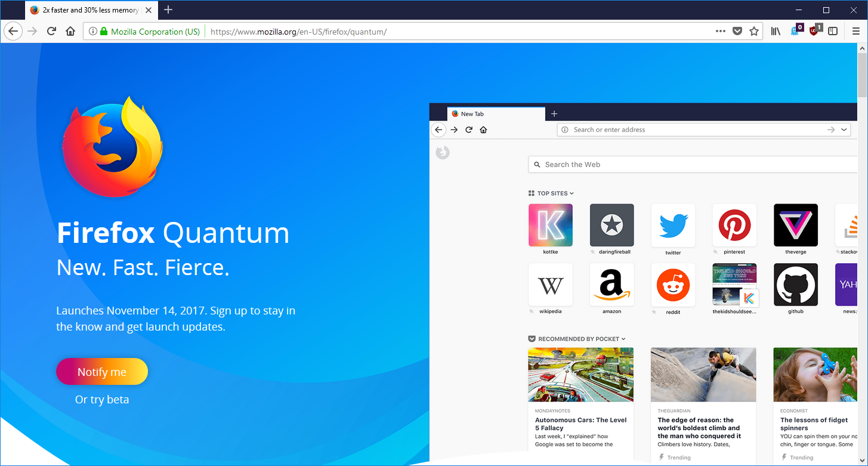
Task: Click the grey Firefox icon in preview page
Action: pyautogui.click(x=442, y=153)
